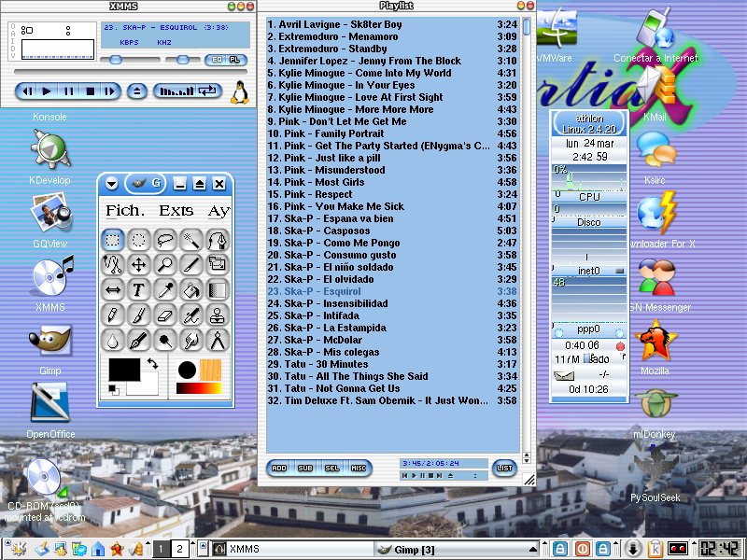Toggle the XMMS equalizer EQ button

click(217, 60)
